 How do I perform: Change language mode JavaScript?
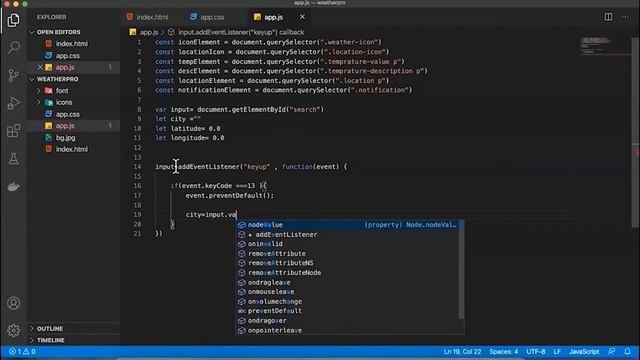point(584,351)
